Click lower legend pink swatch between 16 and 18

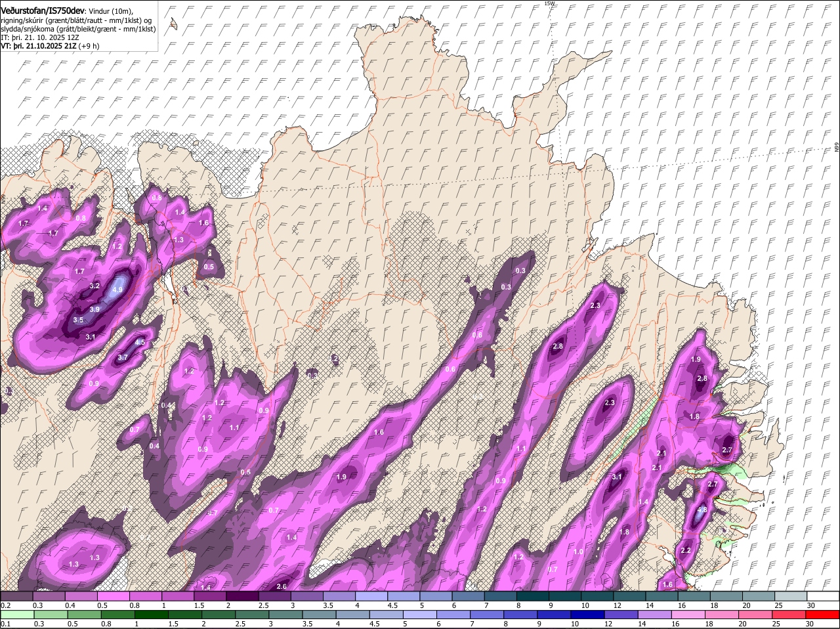click(688, 615)
